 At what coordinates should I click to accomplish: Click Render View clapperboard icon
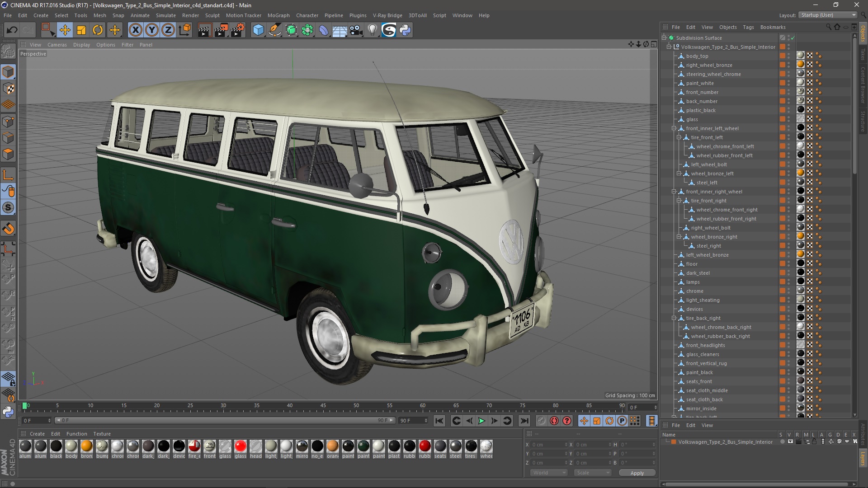point(204,30)
